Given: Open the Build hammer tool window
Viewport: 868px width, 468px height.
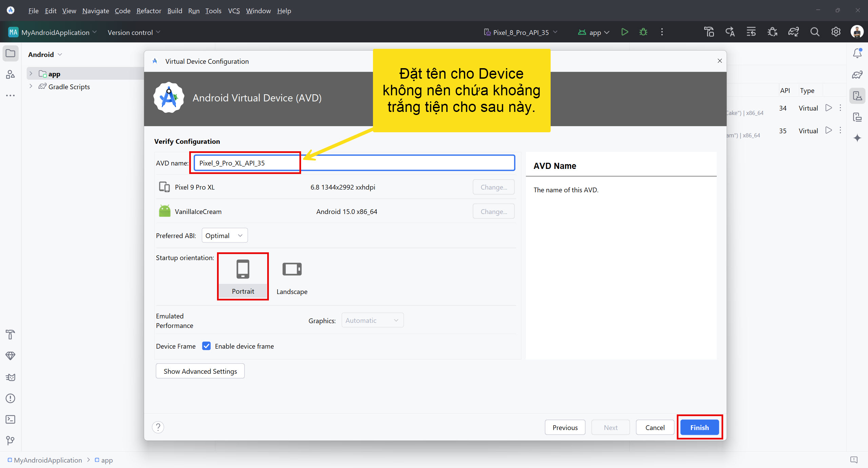Looking at the screenshot, I should 11,335.
